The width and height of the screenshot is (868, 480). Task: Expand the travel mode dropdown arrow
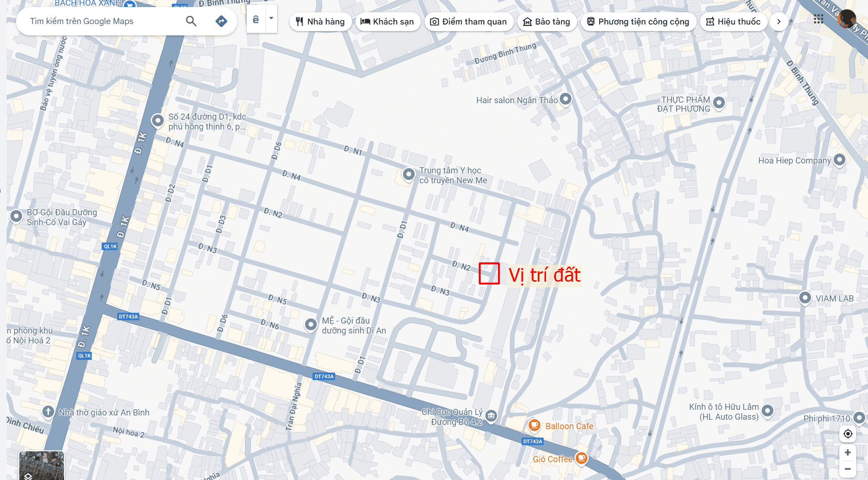[271, 19]
